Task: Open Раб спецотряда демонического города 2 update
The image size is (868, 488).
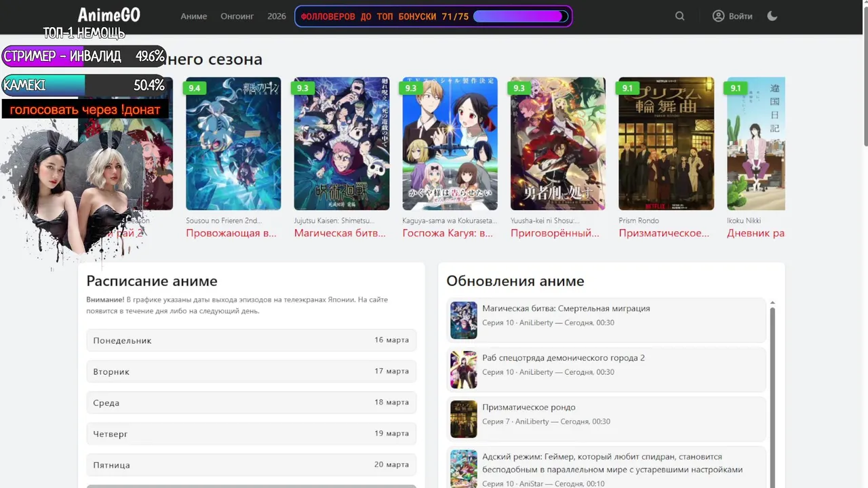Action: tap(606, 369)
